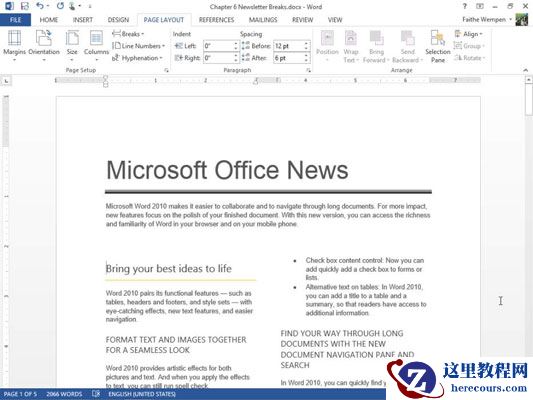This screenshot has height=400, width=533.
Task: Click the Undo icon
Action: pos(40,6)
